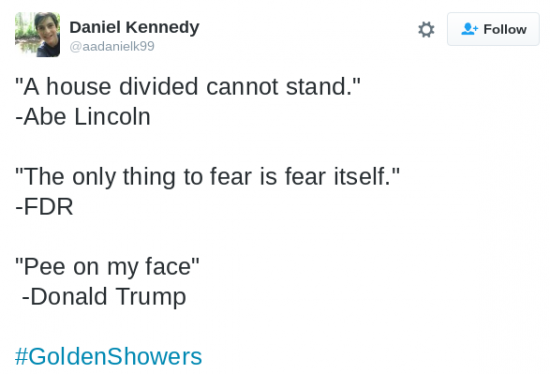Open Daniel Kennedy's profile photo
The height and width of the screenshot is (374, 550).
point(38,34)
